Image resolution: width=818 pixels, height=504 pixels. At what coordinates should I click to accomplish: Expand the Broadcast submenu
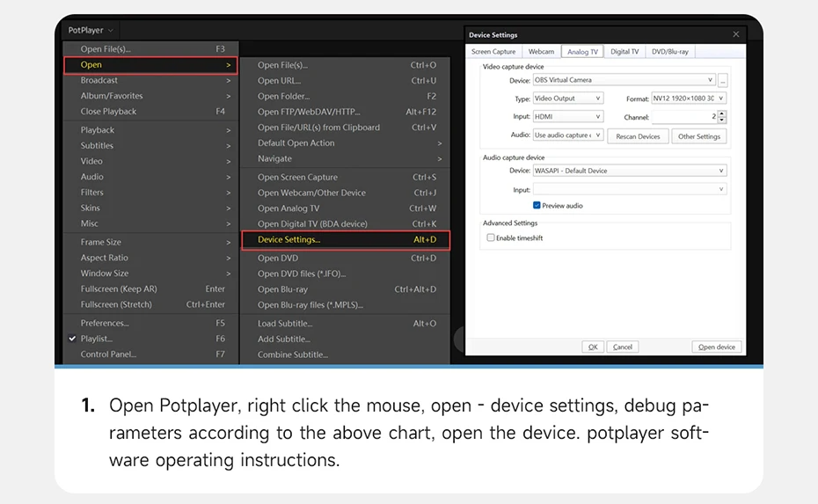click(x=151, y=80)
